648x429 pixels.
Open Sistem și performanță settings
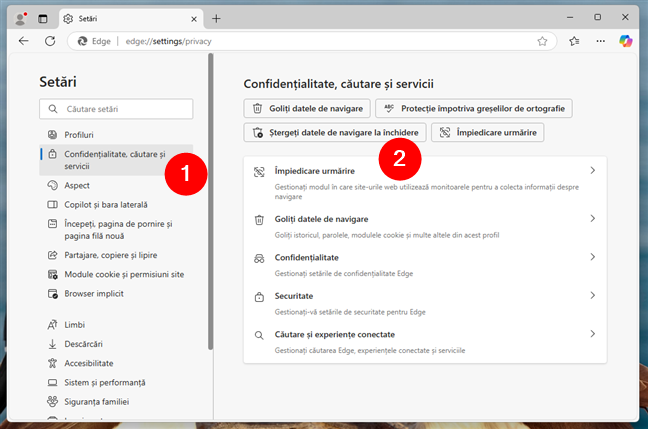[116, 382]
